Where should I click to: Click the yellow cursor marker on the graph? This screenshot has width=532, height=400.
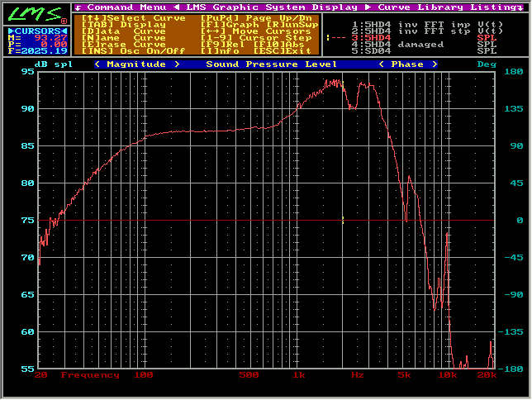pyautogui.click(x=342, y=219)
